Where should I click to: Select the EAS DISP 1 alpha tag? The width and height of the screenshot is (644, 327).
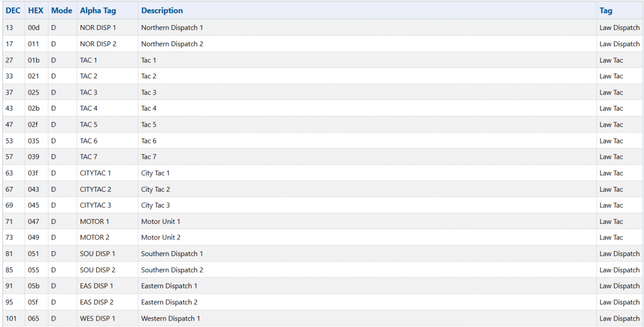pyautogui.click(x=97, y=286)
